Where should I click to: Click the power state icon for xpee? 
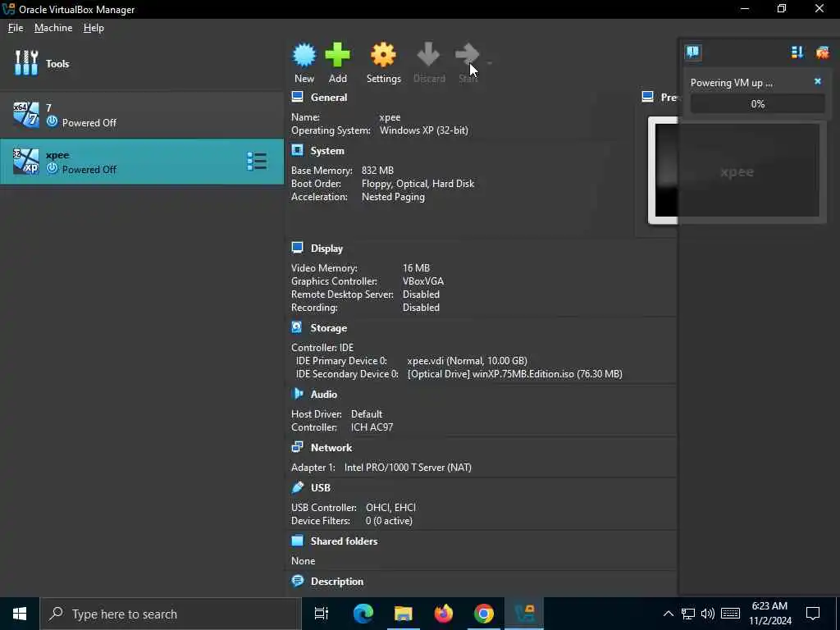[x=52, y=169]
